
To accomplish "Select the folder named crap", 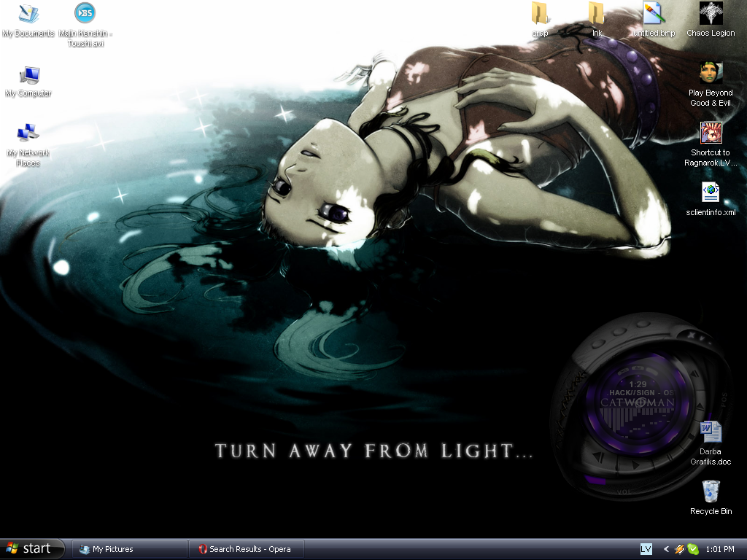I will (x=540, y=20).
